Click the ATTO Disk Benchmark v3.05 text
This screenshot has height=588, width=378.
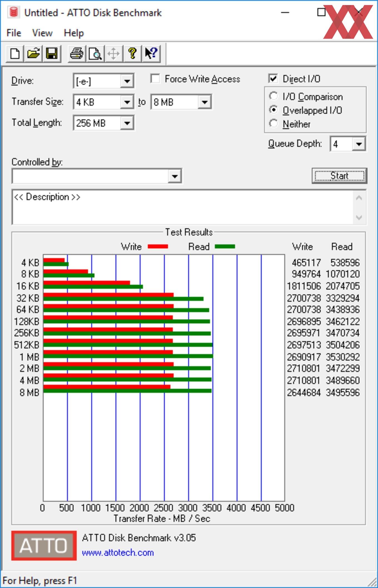pyautogui.click(x=139, y=538)
